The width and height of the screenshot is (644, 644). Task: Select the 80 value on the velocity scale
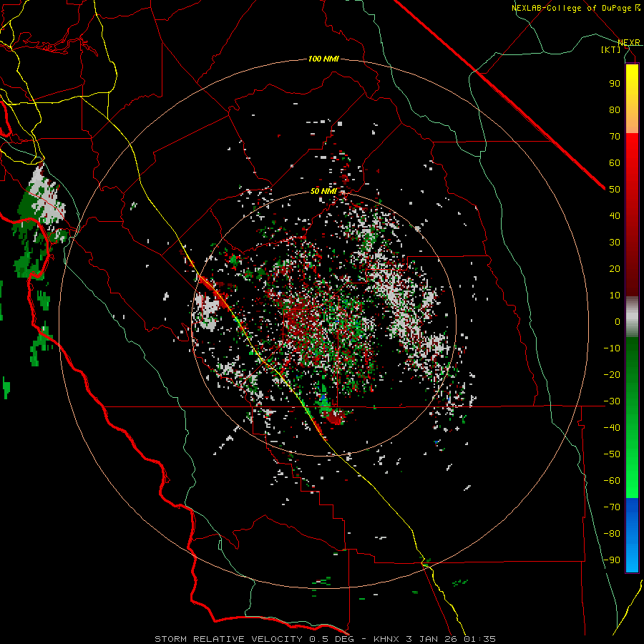615,109
